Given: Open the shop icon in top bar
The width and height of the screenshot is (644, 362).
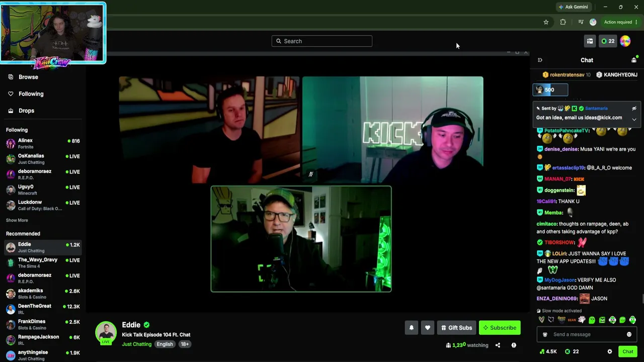Looking at the screenshot, I should tap(590, 41).
